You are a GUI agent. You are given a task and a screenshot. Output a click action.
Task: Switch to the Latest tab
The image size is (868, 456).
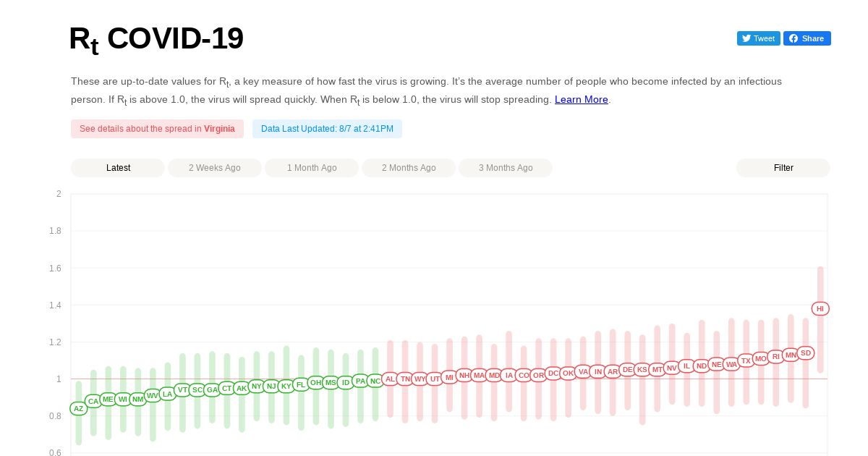[x=118, y=168]
